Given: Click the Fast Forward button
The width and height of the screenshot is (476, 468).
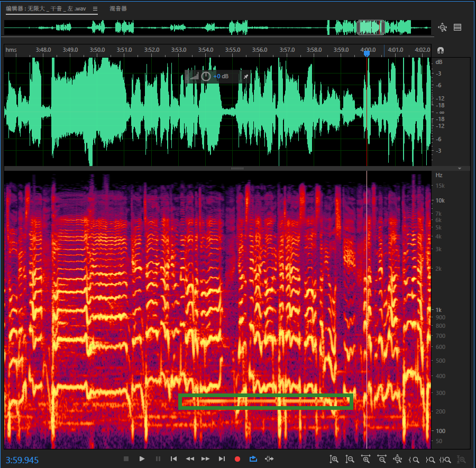Looking at the screenshot, I should [206, 459].
